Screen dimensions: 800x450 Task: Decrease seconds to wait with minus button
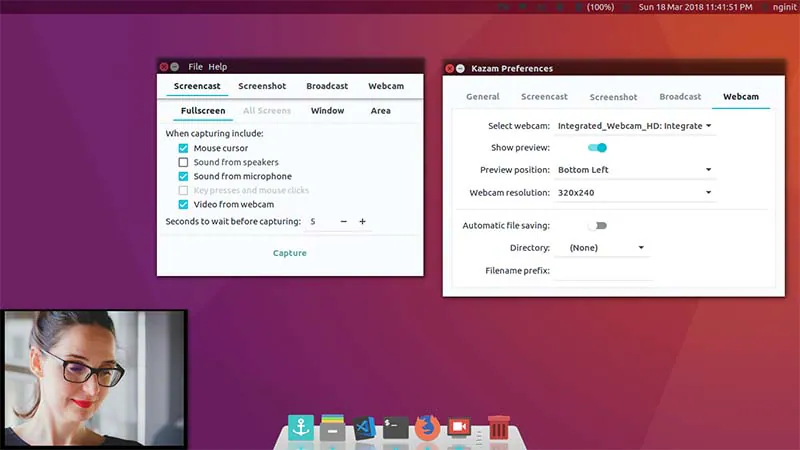click(343, 221)
